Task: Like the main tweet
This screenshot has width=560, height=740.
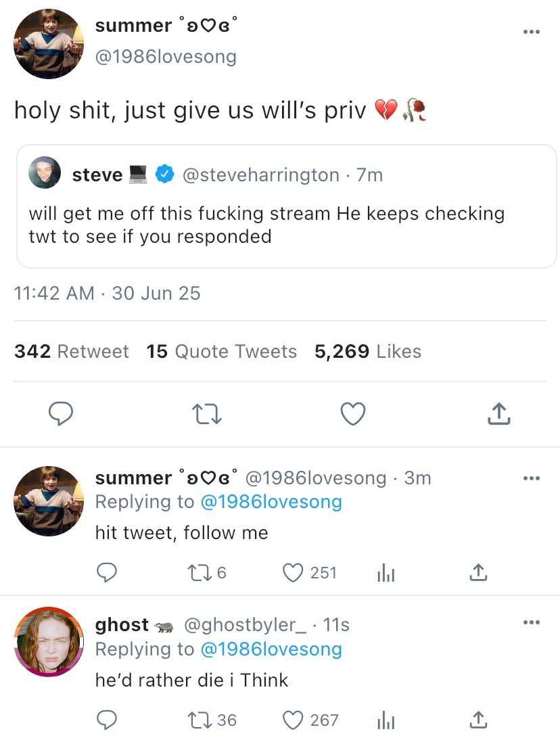Action: point(352,414)
